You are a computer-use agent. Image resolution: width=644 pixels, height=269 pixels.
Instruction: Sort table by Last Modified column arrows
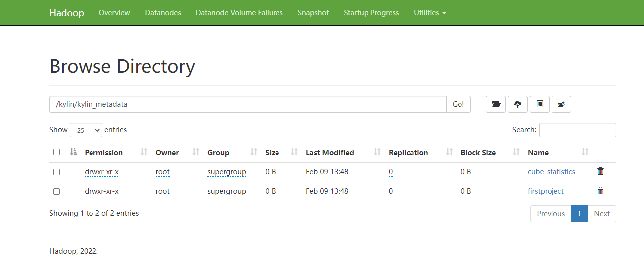pyautogui.click(x=377, y=152)
